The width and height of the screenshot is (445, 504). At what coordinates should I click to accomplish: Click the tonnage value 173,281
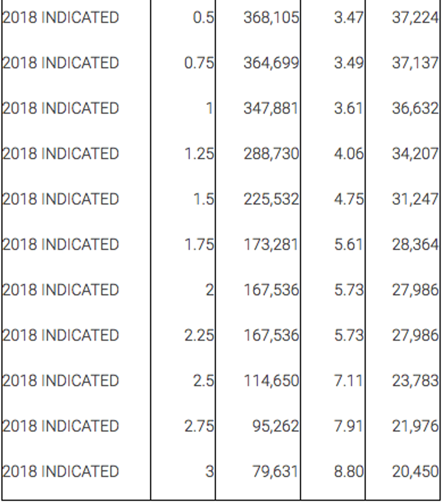[x=271, y=245]
